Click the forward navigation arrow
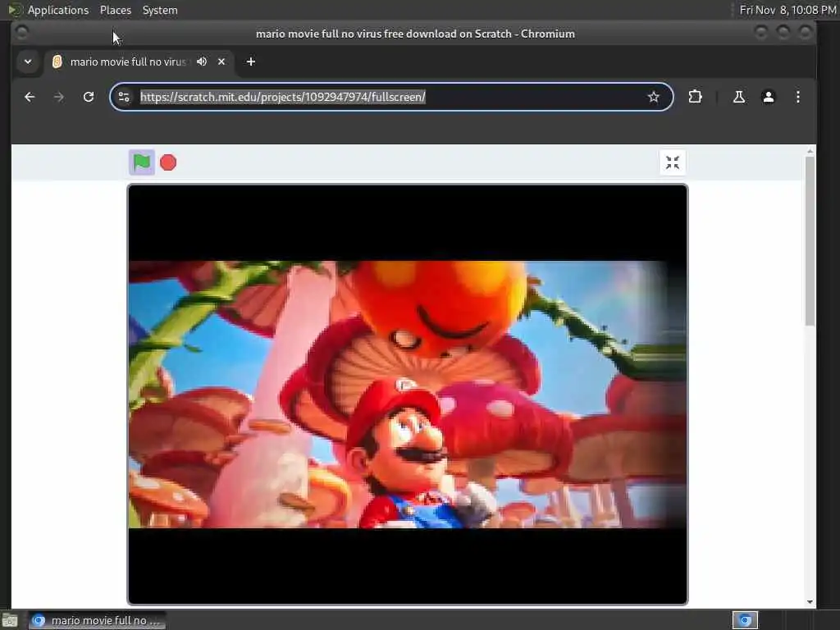 pyautogui.click(x=59, y=97)
